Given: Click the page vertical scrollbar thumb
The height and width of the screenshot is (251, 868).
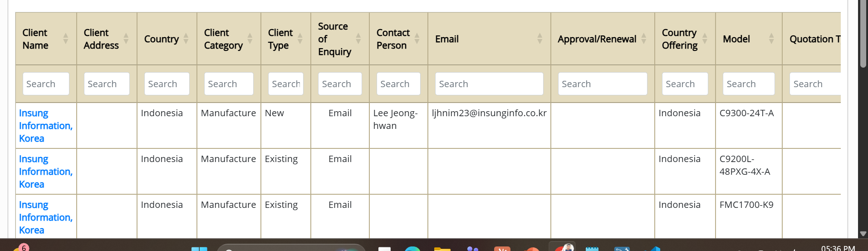Looking at the screenshot, I should coord(863,34).
